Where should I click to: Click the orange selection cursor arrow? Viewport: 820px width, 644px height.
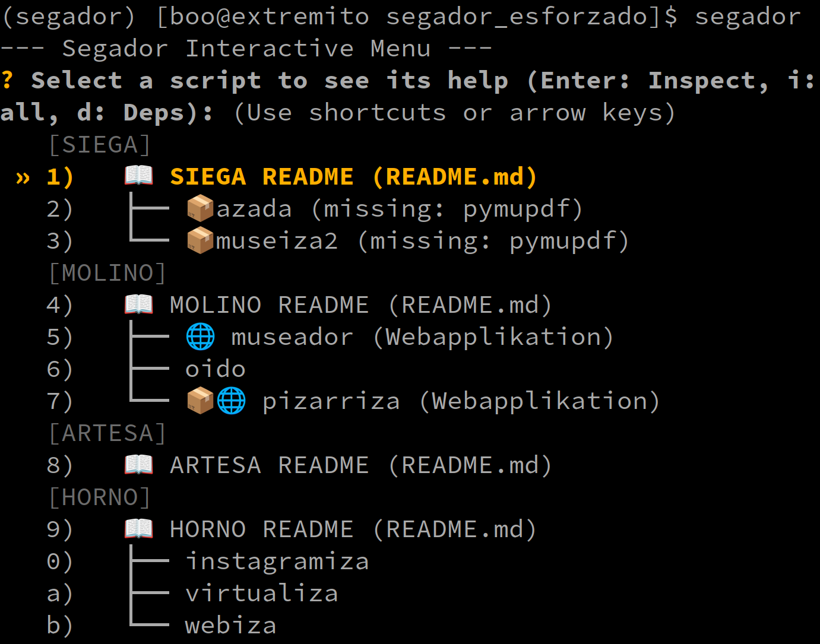point(23,177)
